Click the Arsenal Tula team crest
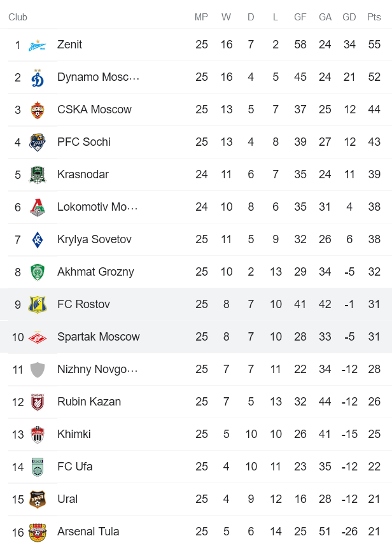Screen dimensions: 392x557 36,532
